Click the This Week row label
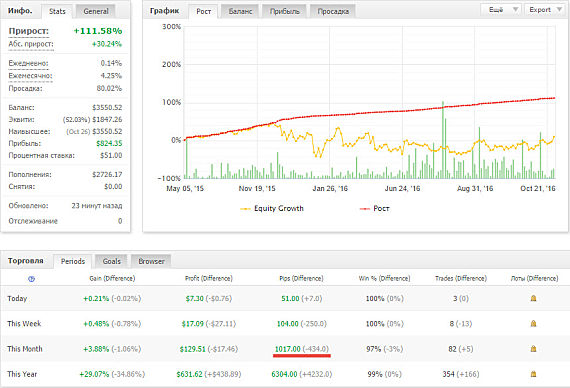 click(x=24, y=324)
